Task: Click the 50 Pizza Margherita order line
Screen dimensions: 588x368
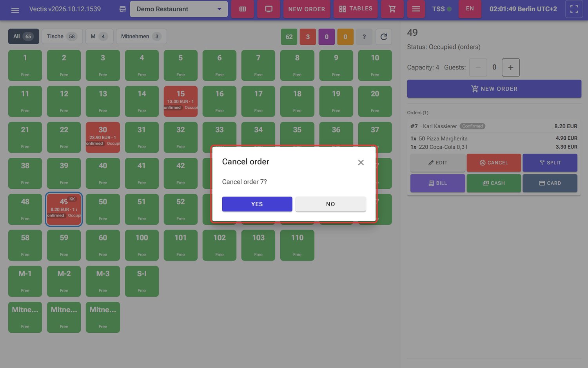Action: [494, 138]
